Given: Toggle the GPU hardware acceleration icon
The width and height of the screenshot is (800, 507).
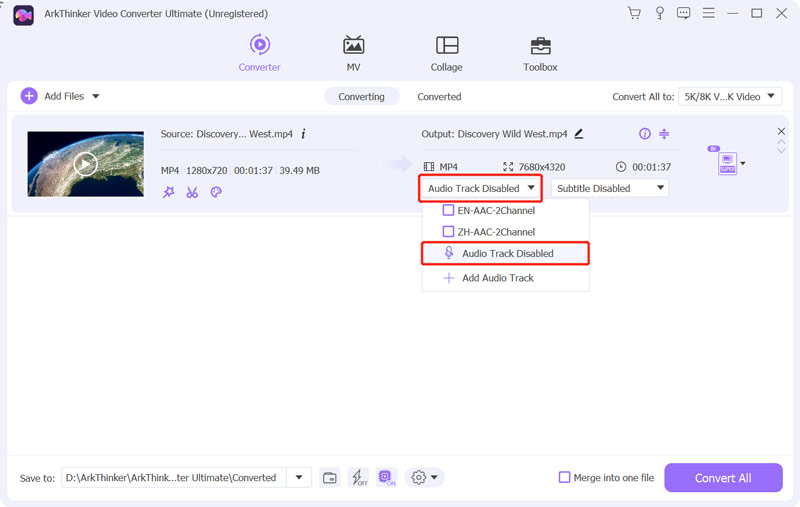Looking at the screenshot, I should coord(386,477).
